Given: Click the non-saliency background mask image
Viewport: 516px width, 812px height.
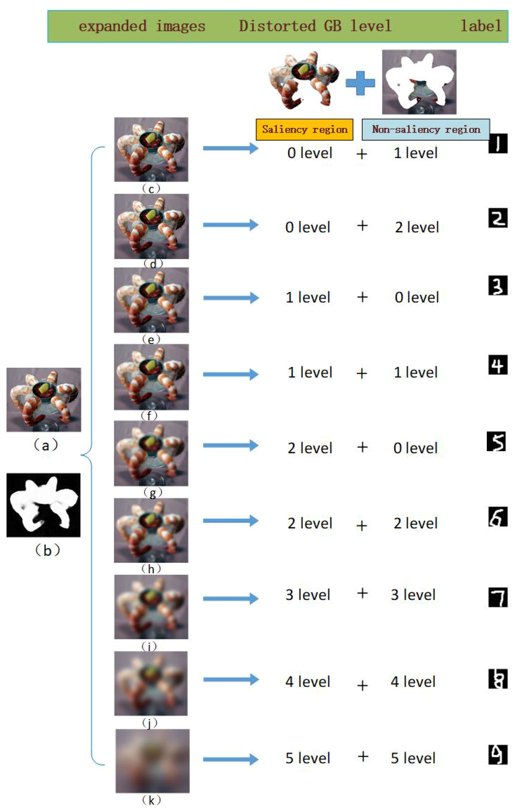Looking at the screenshot, I should [x=419, y=82].
